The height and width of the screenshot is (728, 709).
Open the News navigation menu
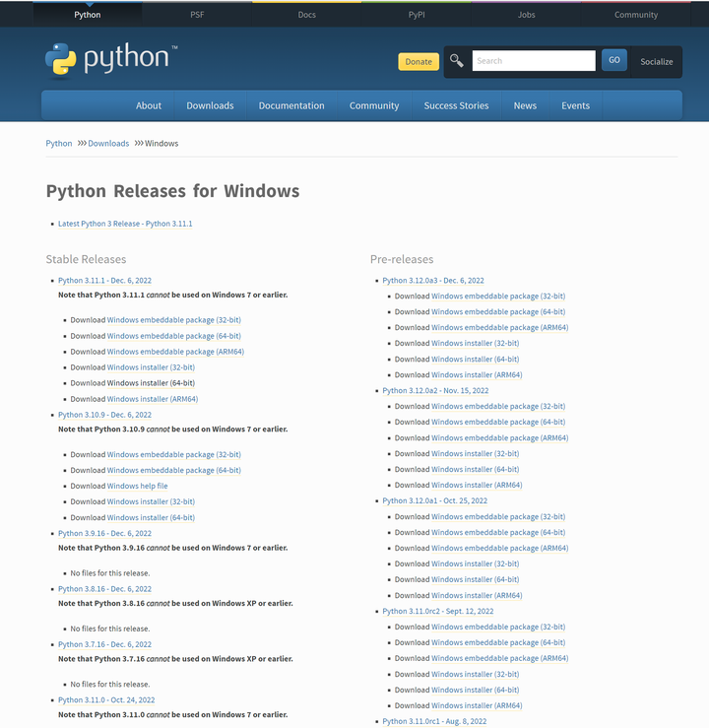point(525,105)
